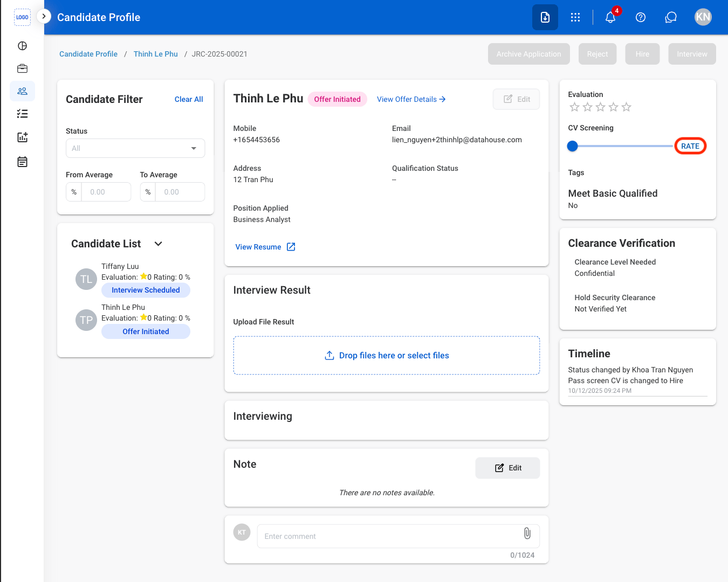Screen dimensions: 728x582
Task: Open the dashboard pie chart sidebar icon
Action: (x=22, y=46)
